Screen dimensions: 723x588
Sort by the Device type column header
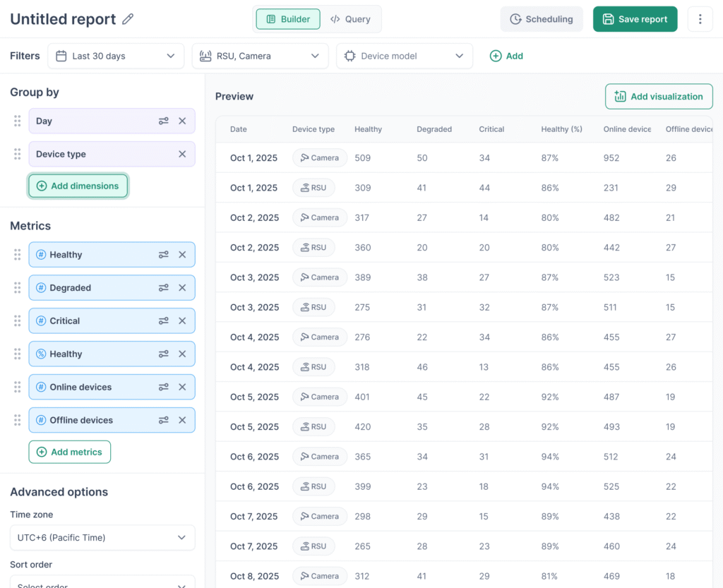pos(313,129)
